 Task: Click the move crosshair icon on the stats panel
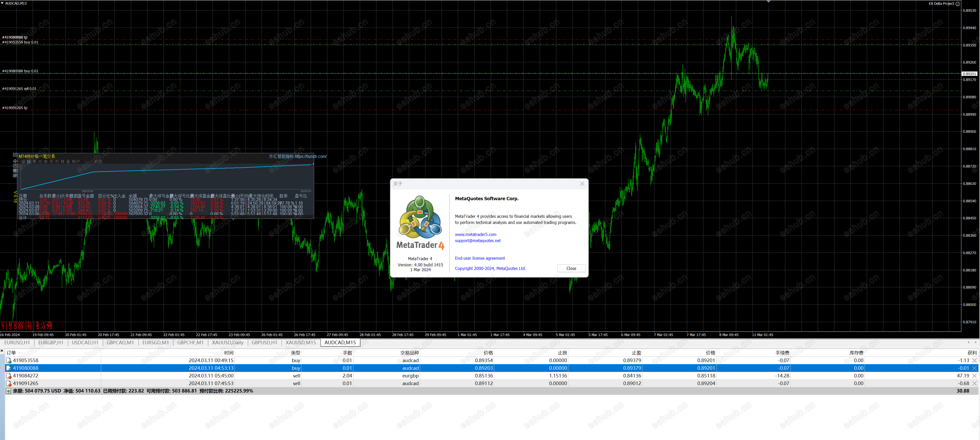[15, 161]
